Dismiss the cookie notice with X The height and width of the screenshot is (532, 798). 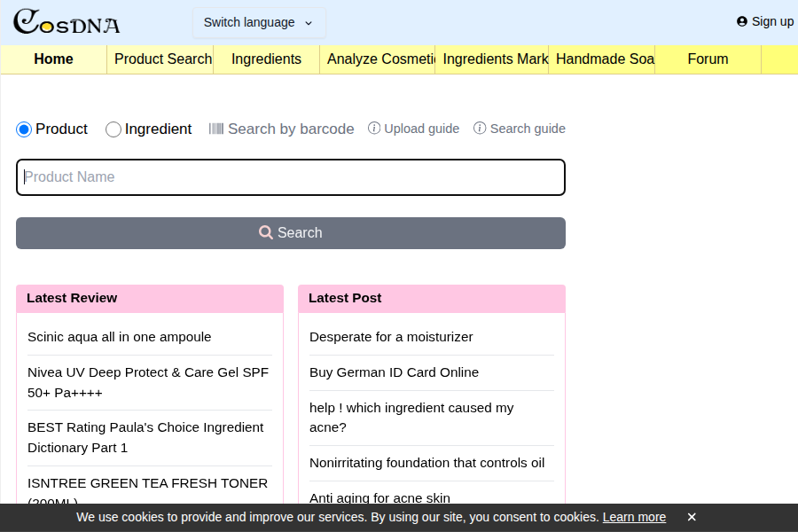[691, 517]
